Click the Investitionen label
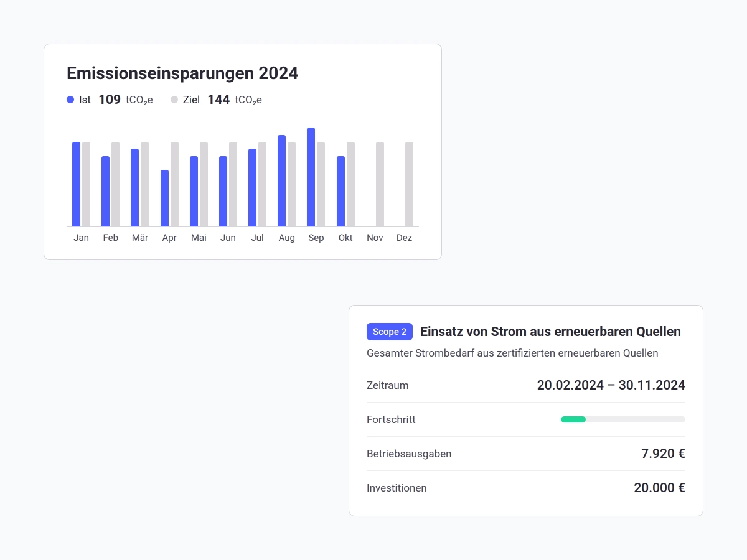747x560 pixels. click(397, 488)
